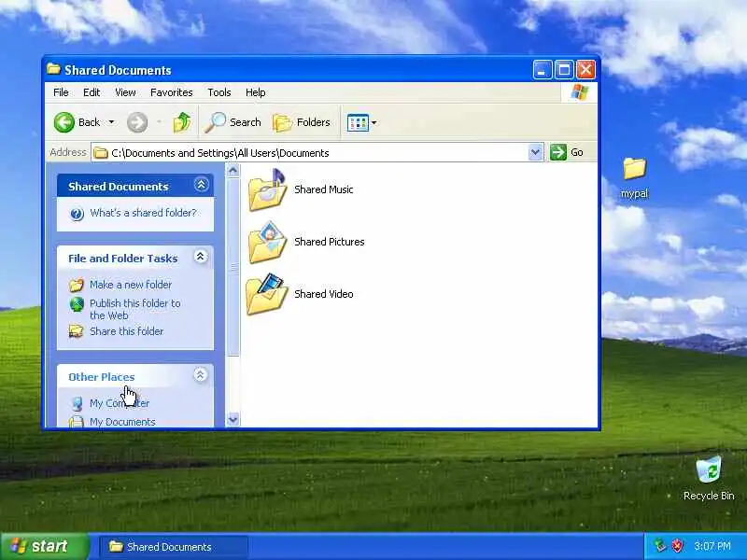Viewport: 747px width, 560px height.
Task: Collapse the Other Places panel
Action: point(200,375)
